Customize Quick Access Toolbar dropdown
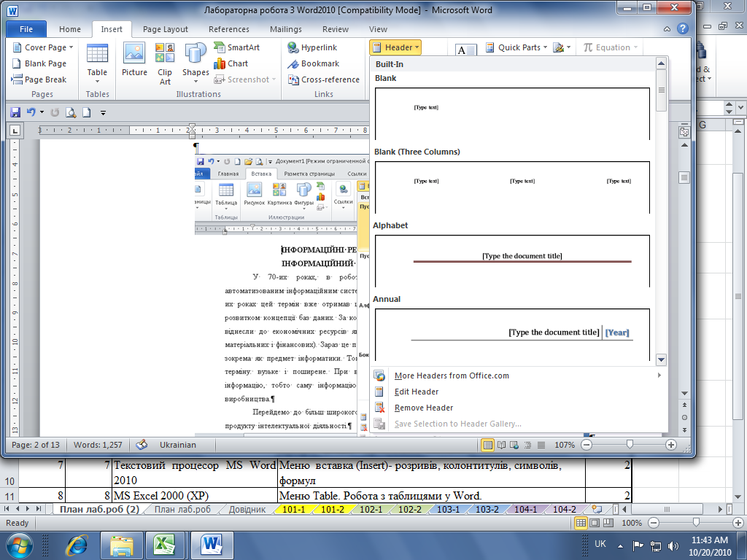This screenshot has height=560, width=747. pos(104,113)
